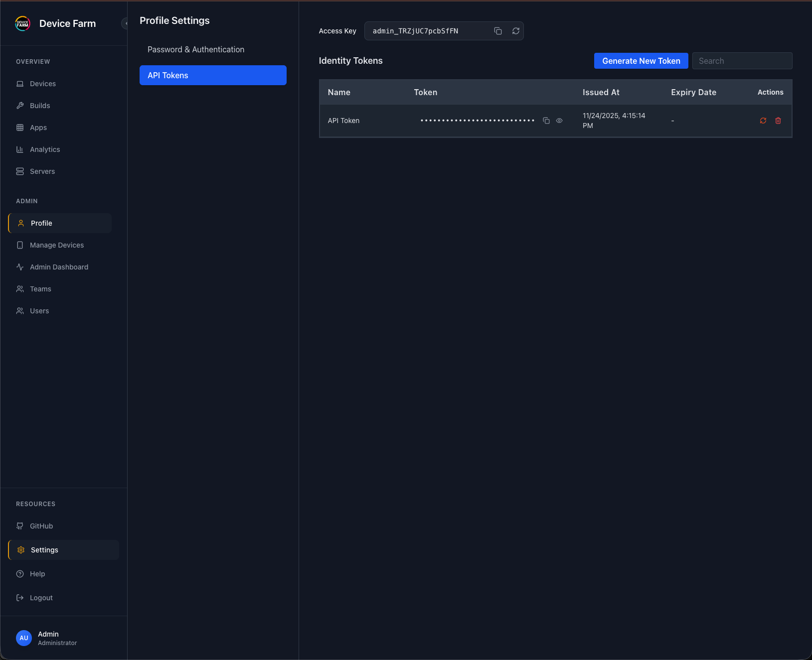
Task: Log out of Device Farm
Action: (x=40, y=597)
